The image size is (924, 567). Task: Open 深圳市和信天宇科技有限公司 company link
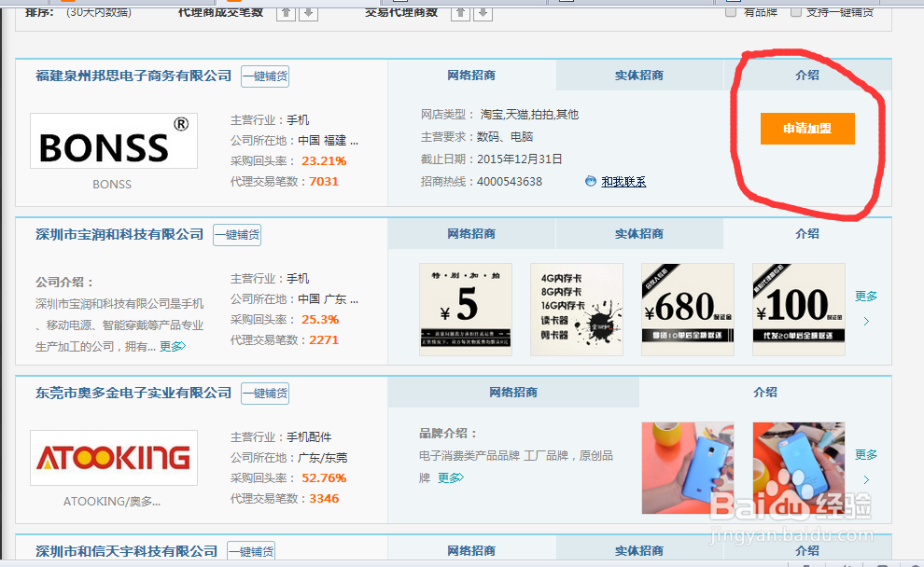[x=126, y=551]
